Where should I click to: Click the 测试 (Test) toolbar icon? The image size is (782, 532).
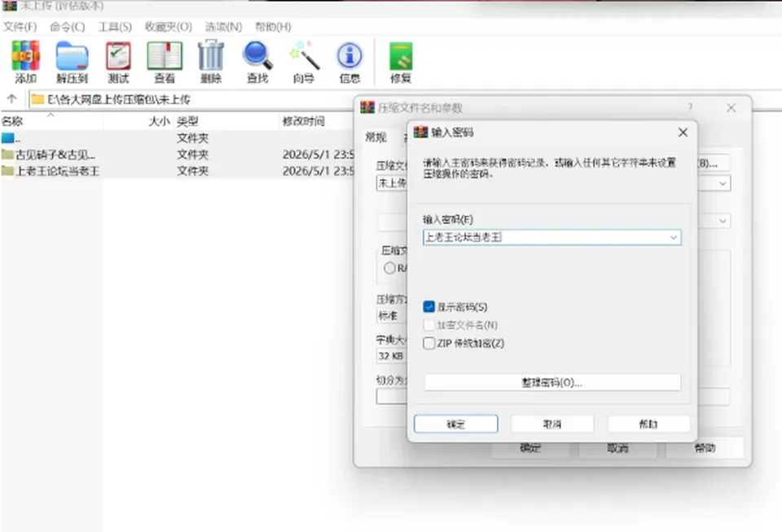click(118, 62)
